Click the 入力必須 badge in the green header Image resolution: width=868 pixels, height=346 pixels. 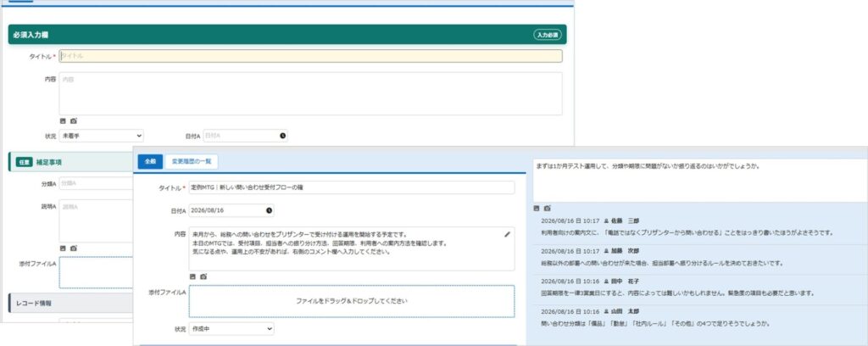[548, 34]
